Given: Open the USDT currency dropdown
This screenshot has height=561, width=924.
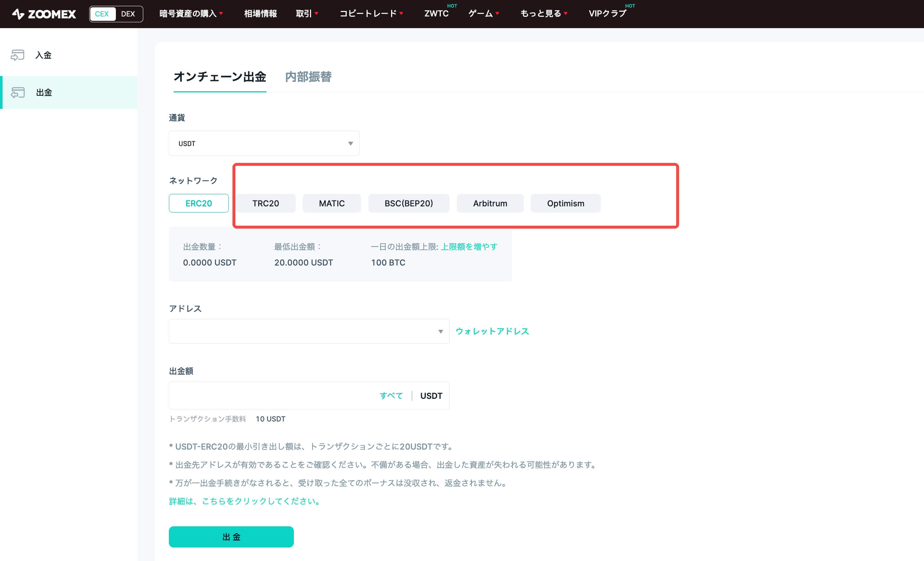Looking at the screenshot, I should tap(264, 143).
